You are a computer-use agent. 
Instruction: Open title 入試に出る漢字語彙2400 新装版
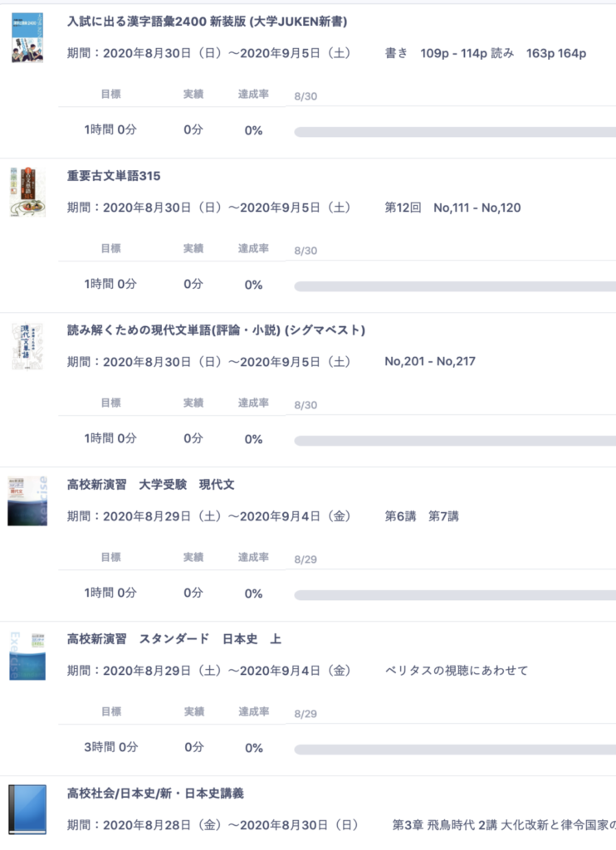pyautogui.click(x=208, y=22)
